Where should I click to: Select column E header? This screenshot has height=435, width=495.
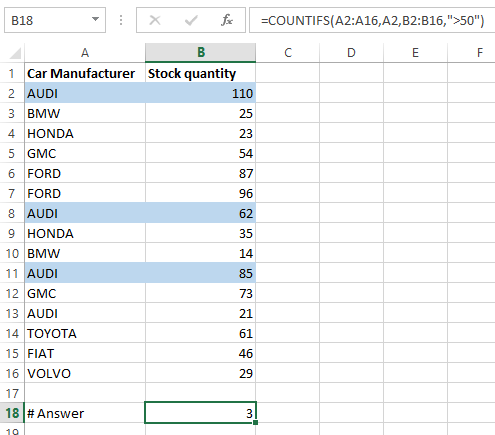[415, 53]
